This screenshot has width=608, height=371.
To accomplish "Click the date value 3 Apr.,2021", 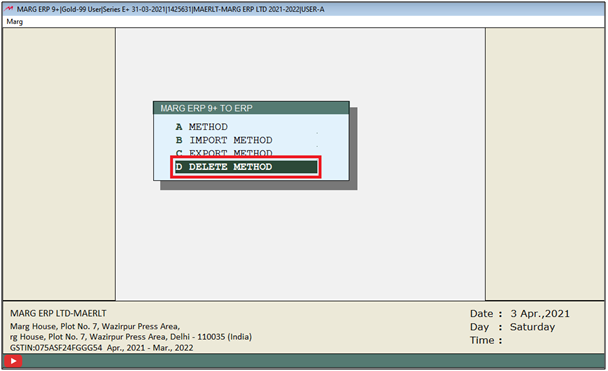I will pos(540,314).
